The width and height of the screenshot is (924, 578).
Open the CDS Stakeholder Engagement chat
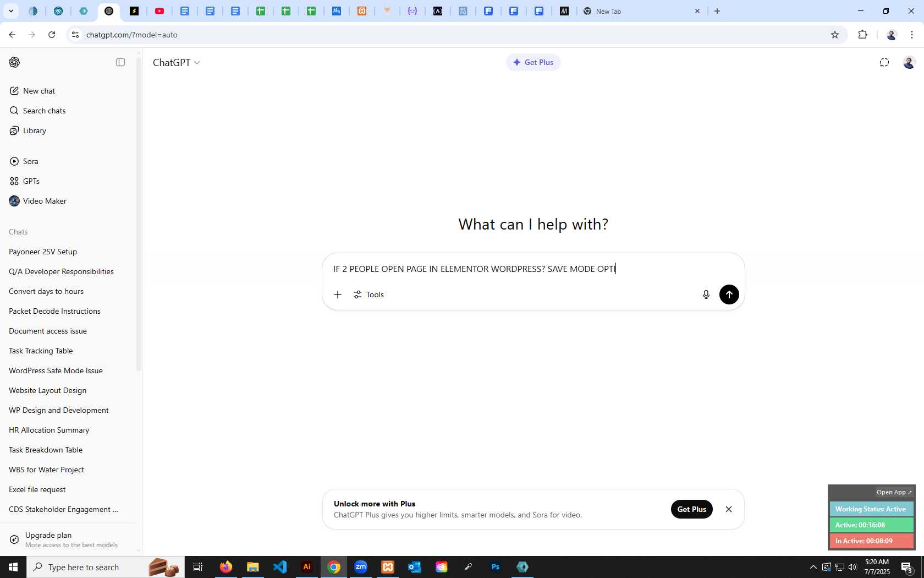pos(68,509)
